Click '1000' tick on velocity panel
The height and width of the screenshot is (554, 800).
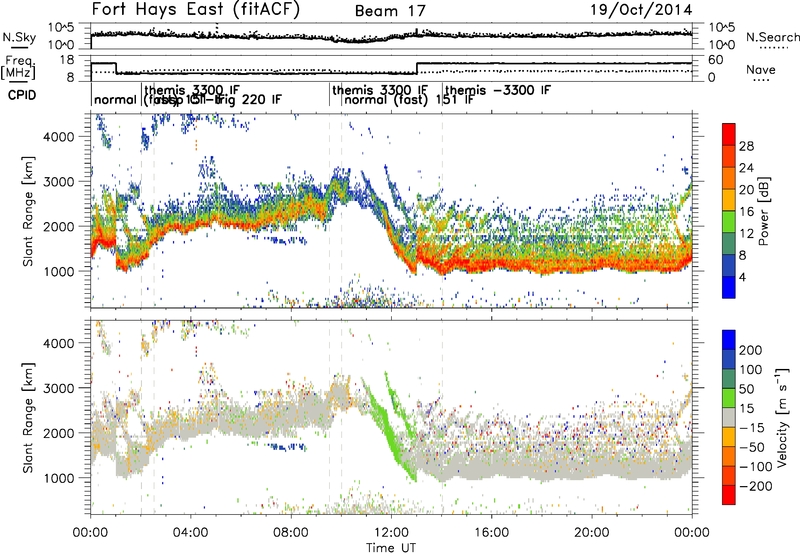(x=58, y=478)
